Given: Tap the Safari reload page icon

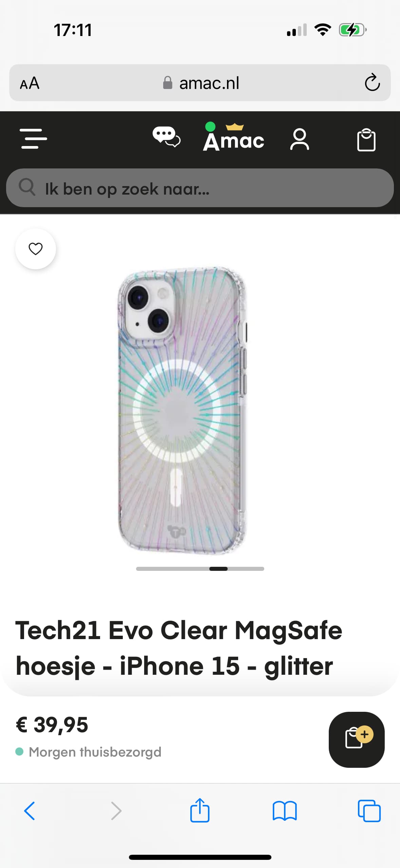Looking at the screenshot, I should click(x=372, y=83).
